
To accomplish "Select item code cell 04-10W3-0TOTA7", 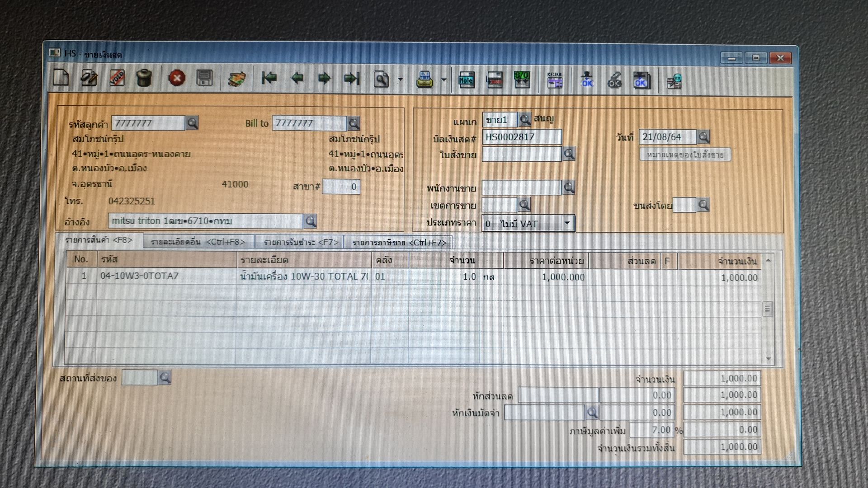I will coord(166,276).
